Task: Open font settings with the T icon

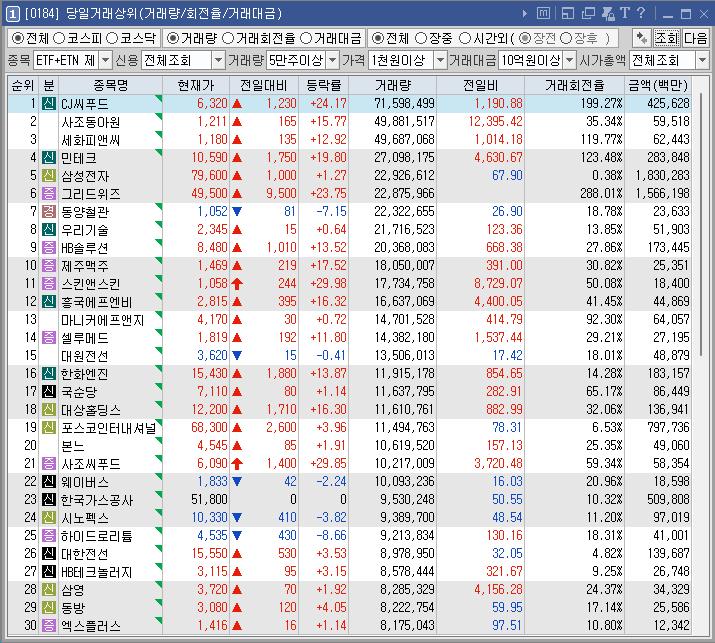Action: click(625, 14)
